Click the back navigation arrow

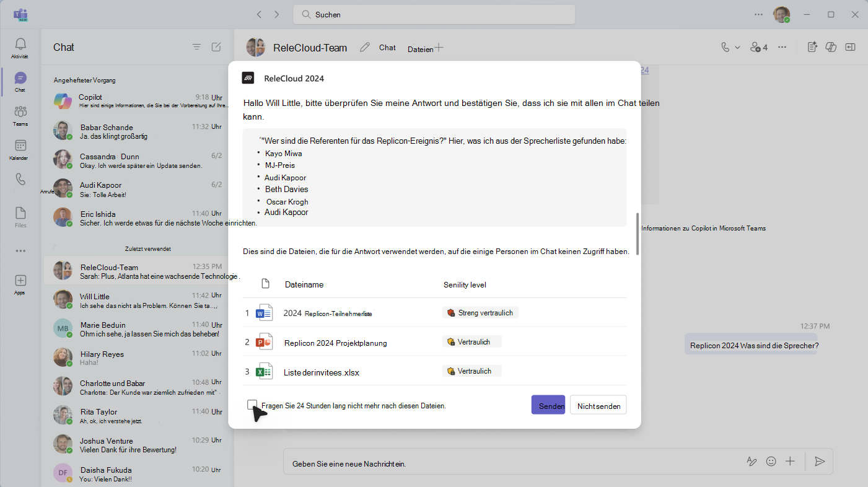[260, 14]
